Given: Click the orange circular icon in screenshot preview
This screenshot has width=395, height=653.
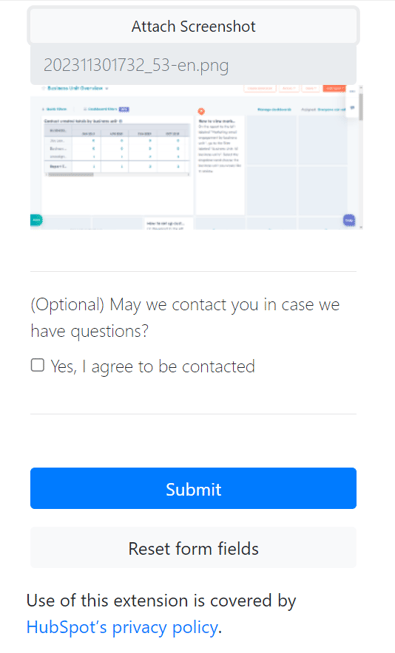Looking at the screenshot, I should point(201,111).
